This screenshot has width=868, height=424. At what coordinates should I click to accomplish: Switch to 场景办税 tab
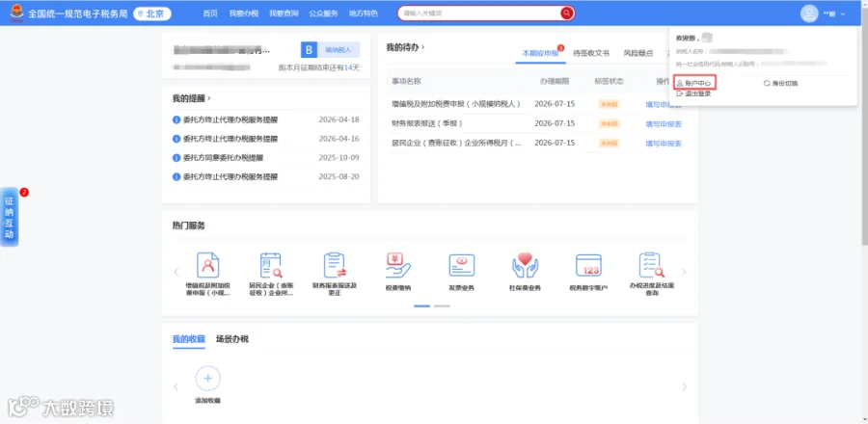231,339
